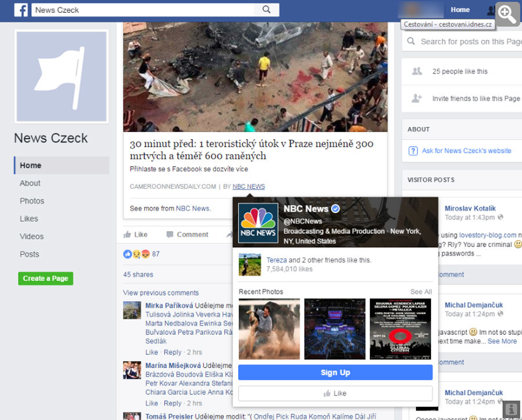Click the 87 reactions count
This screenshot has height=420, width=522.
[x=156, y=254]
